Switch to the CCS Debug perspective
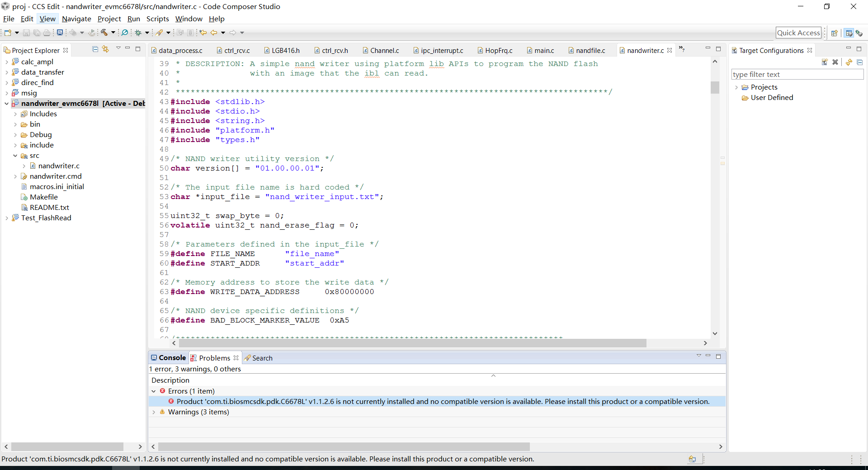This screenshot has width=868, height=470. [859, 33]
